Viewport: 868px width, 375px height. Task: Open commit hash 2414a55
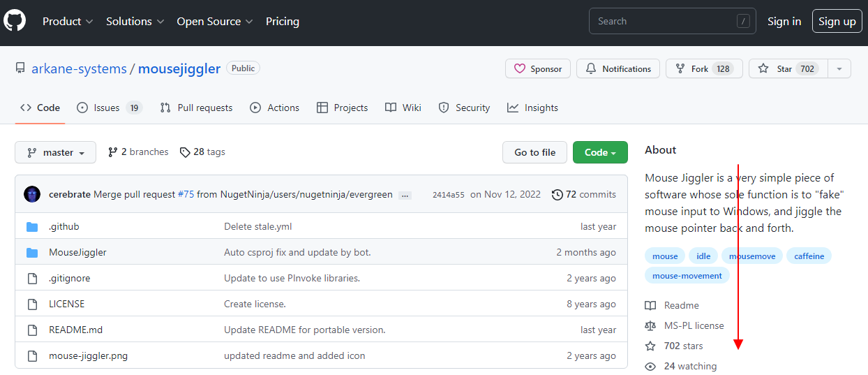(x=448, y=195)
